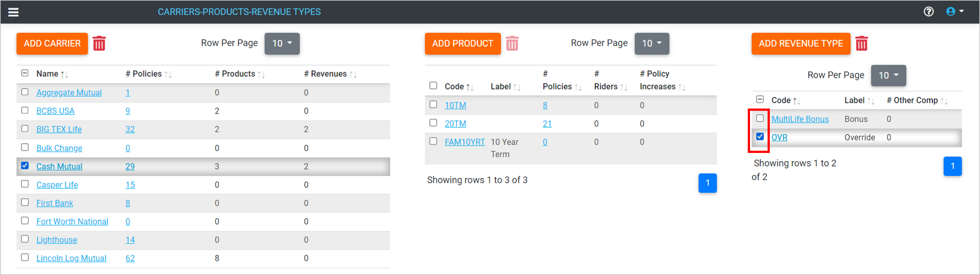
Task: Open the hamburger navigation menu
Action: [x=13, y=12]
